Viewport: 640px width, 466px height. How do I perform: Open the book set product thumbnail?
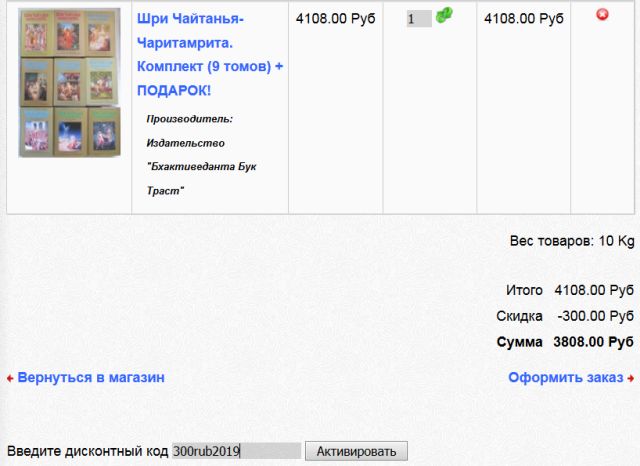coord(68,82)
